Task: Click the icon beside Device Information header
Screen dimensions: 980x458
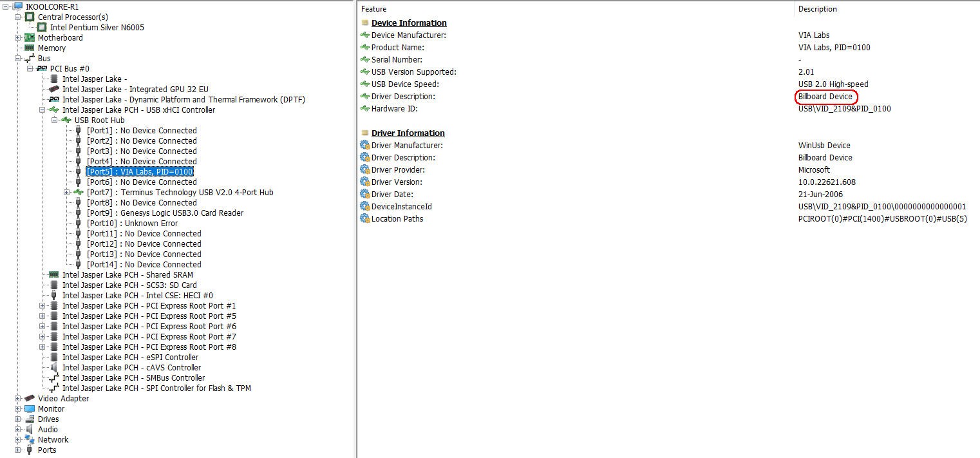Action: [365, 23]
